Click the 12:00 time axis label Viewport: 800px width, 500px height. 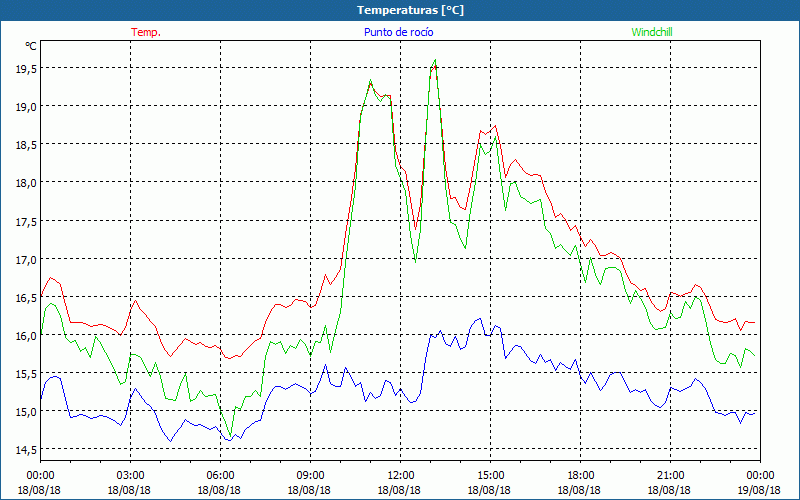click(x=400, y=476)
